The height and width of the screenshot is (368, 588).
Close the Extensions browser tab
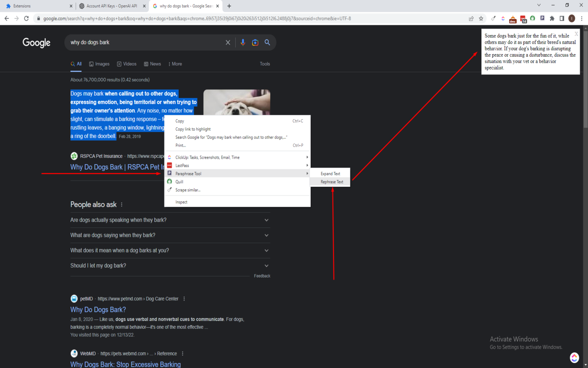tap(71, 6)
